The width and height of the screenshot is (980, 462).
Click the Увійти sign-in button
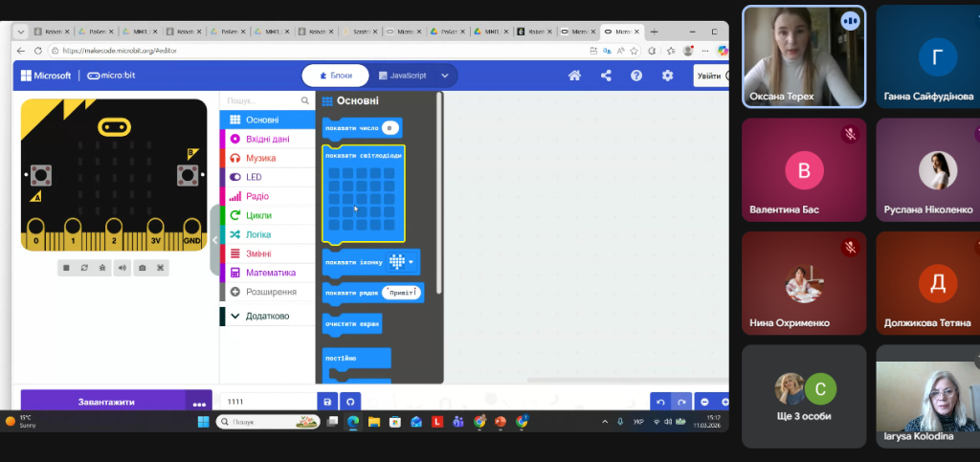pyautogui.click(x=709, y=76)
